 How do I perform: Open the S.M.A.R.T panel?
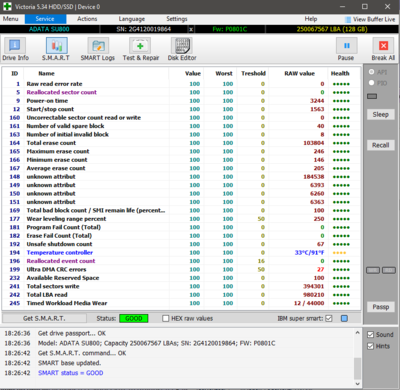click(56, 49)
